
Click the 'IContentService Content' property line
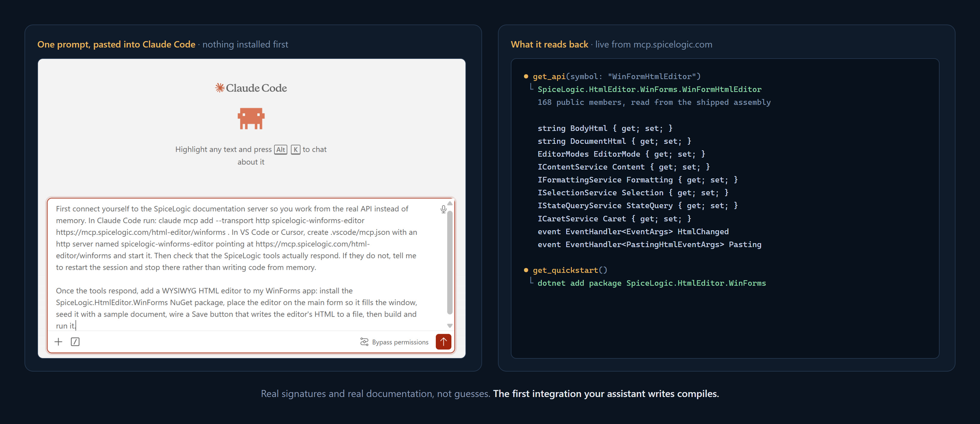[624, 167]
